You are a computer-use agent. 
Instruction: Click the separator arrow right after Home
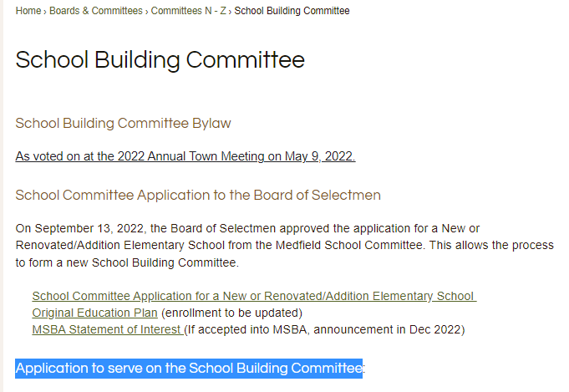tap(45, 11)
